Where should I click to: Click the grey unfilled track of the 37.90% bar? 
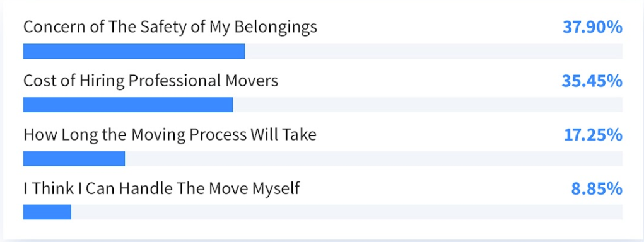pyautogui.click(x=434, y=51)
